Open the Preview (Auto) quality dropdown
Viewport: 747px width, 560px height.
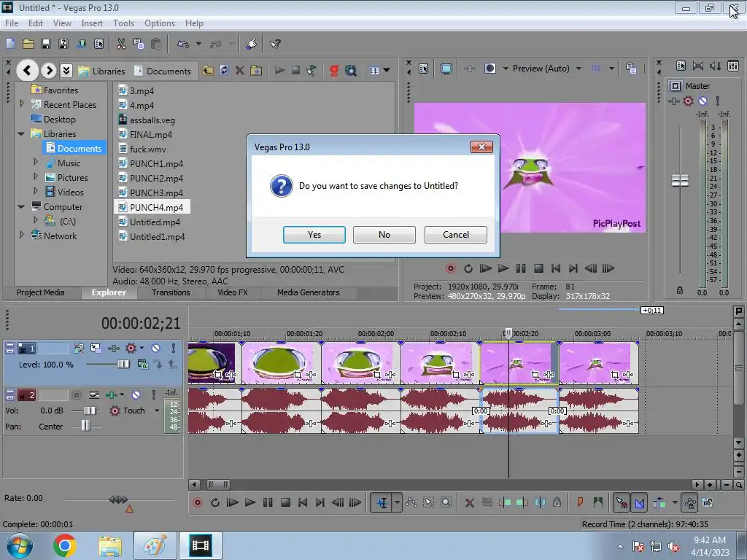tap(578, 69)
